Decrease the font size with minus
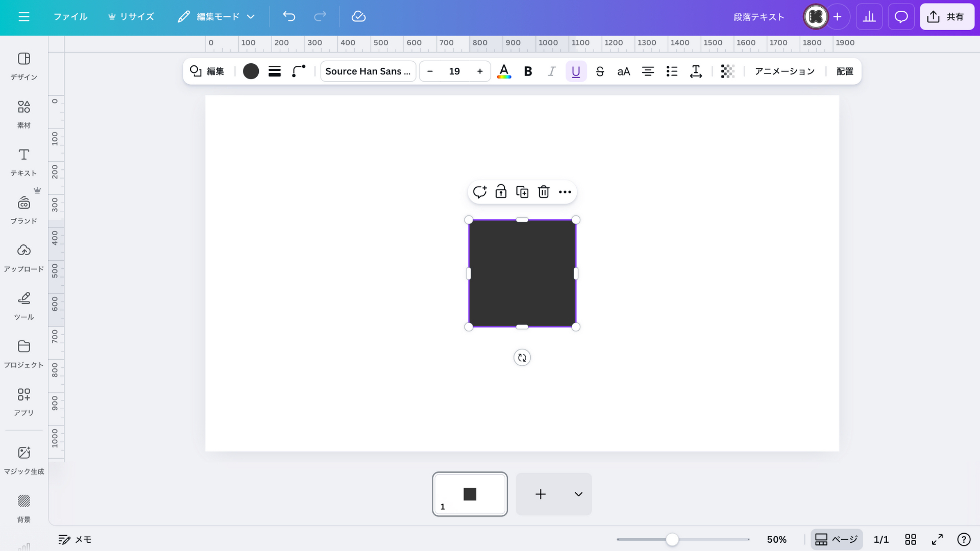The width and height of the screenshot is (980, 551). (x=430, y=71)
